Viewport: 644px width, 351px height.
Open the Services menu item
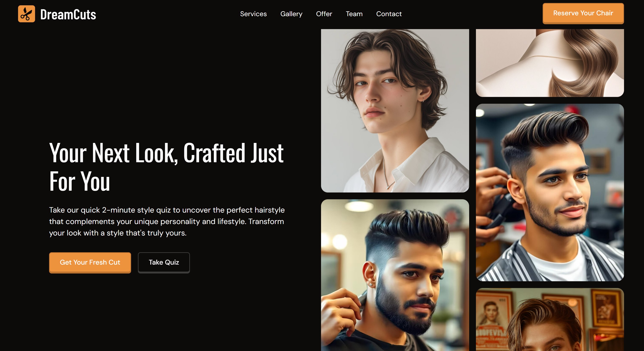(253, 14)
